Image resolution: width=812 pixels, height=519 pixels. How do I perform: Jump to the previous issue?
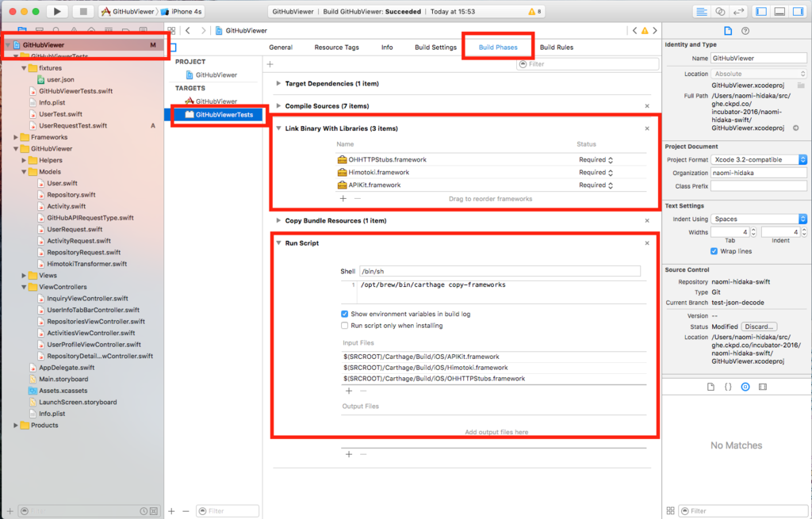tap(634, 31)
